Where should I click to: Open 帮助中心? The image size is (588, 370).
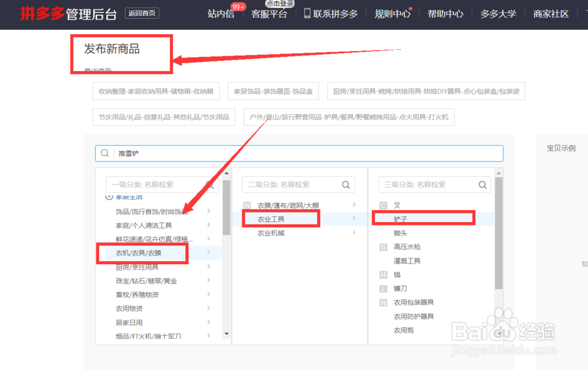(446, 14)
